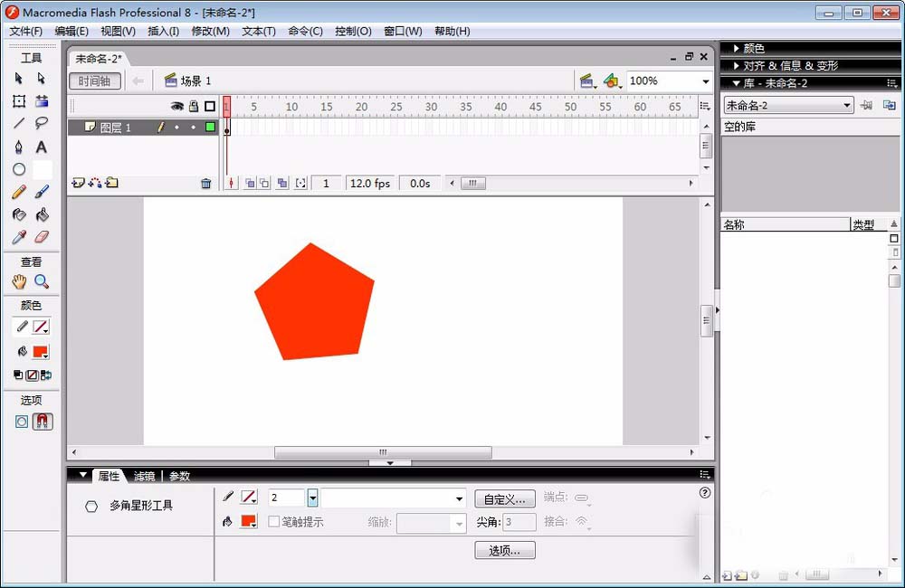Click the 自定义... button
The image size is (905, 588).
(505, 499)
